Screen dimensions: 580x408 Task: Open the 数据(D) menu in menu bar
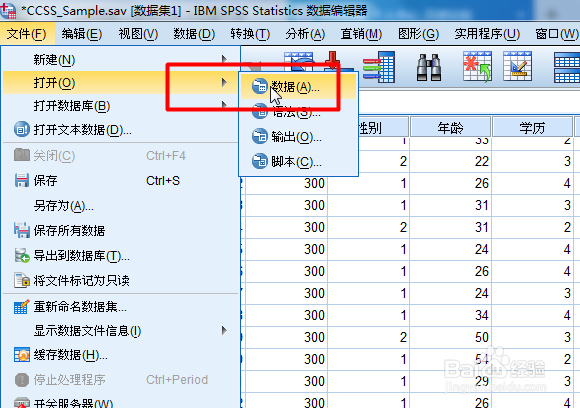(194, 34)
